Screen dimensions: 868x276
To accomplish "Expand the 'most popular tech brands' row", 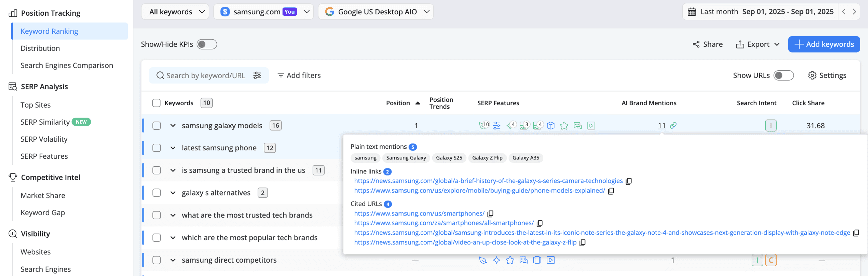I will point(173,238).
